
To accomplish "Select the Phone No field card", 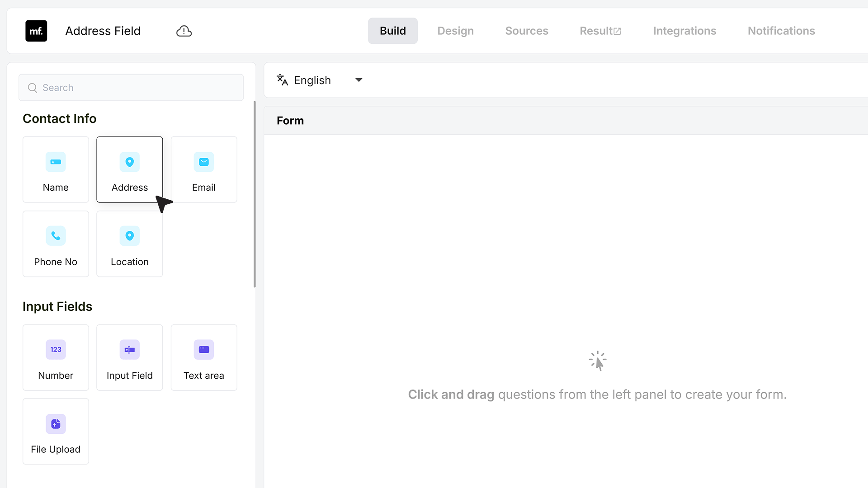I will point(56,244).
